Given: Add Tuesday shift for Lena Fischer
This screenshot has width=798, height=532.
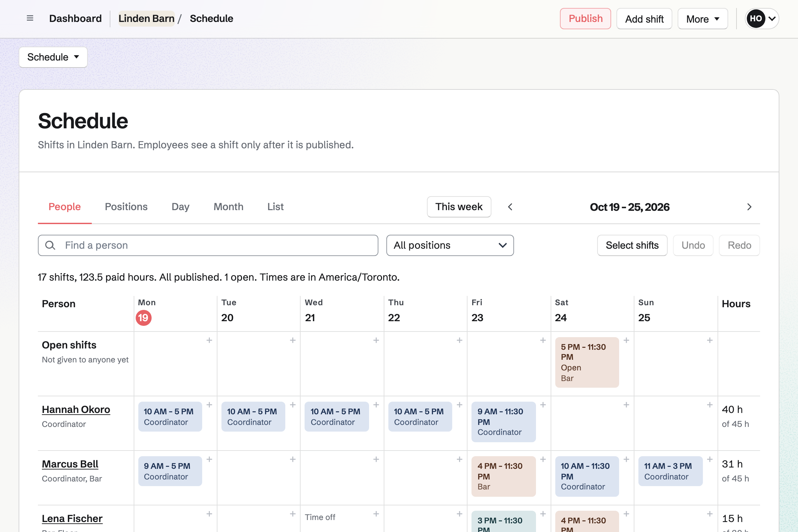Looking at the screenshot, I should pyautogui.click(x=293, y=514).
